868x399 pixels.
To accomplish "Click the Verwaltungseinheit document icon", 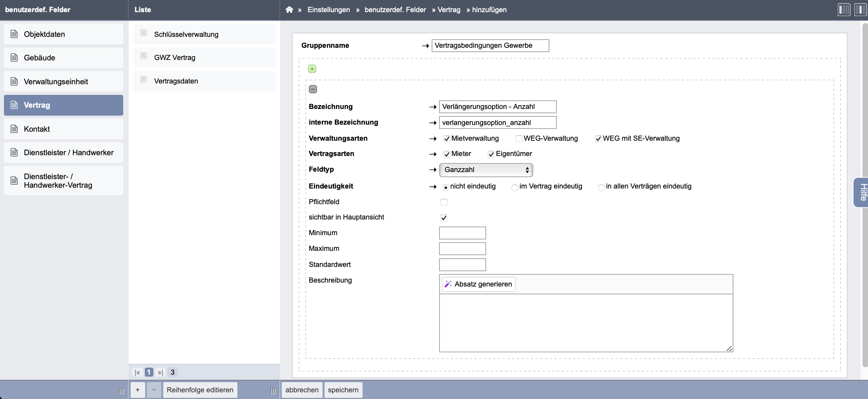I will point(14,82).
